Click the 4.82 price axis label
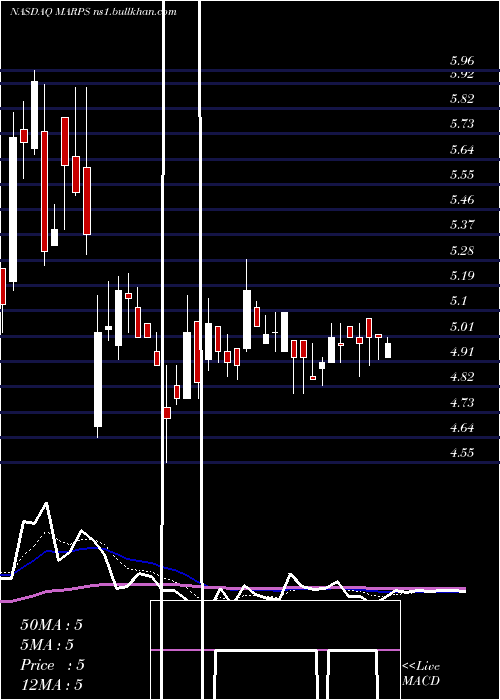This screenshot has height=700, width=500. coord(462,377)
